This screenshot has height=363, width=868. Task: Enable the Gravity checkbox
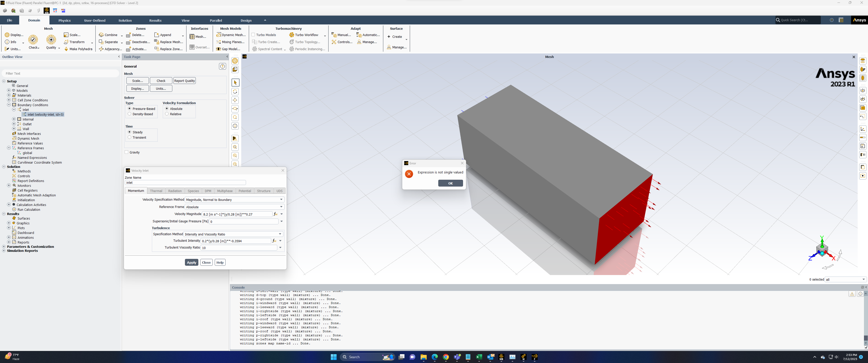point(127,152)
